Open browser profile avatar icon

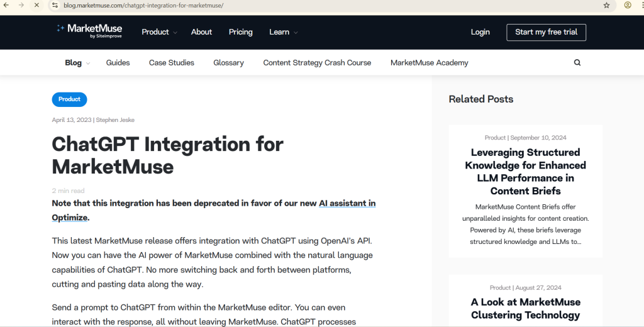(x=628, y=5)
